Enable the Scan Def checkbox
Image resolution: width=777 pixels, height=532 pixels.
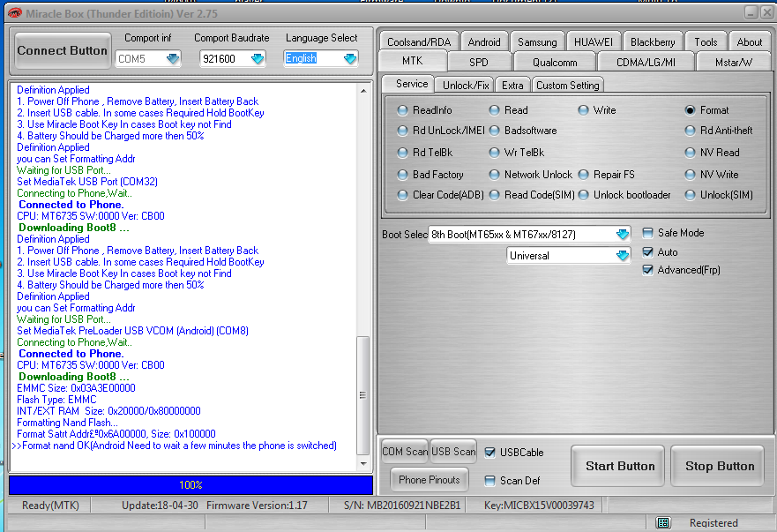[x=489, y=481]
